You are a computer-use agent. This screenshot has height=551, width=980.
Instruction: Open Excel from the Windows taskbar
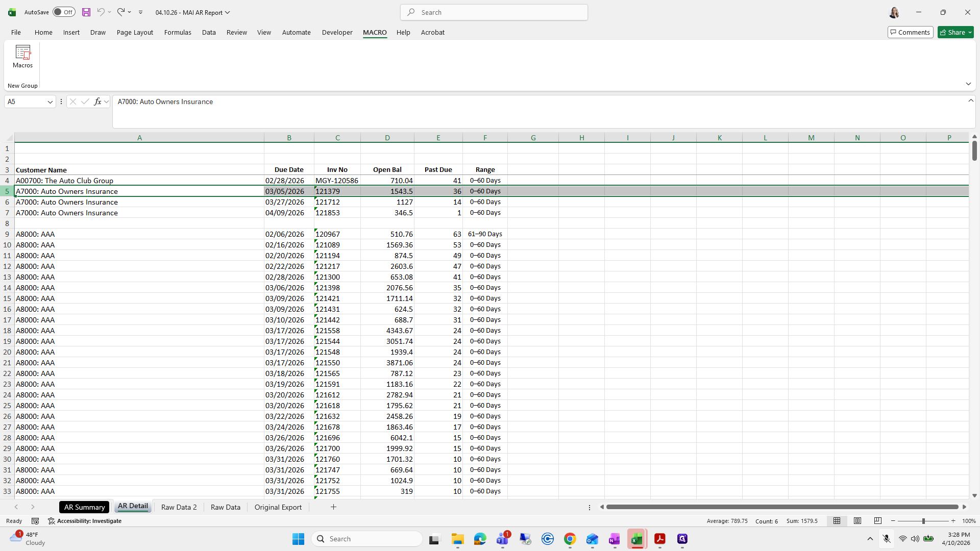(x=636, y=539)
